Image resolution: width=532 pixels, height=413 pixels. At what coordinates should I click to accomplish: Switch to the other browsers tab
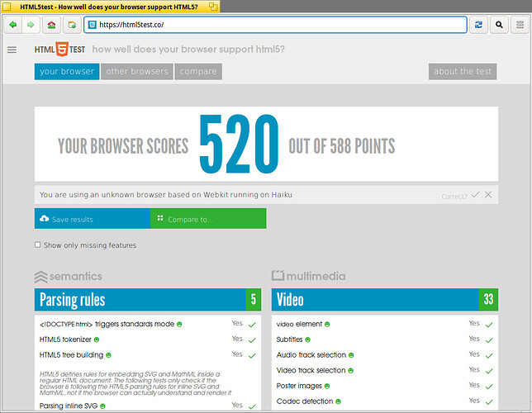tap(137, 72)
